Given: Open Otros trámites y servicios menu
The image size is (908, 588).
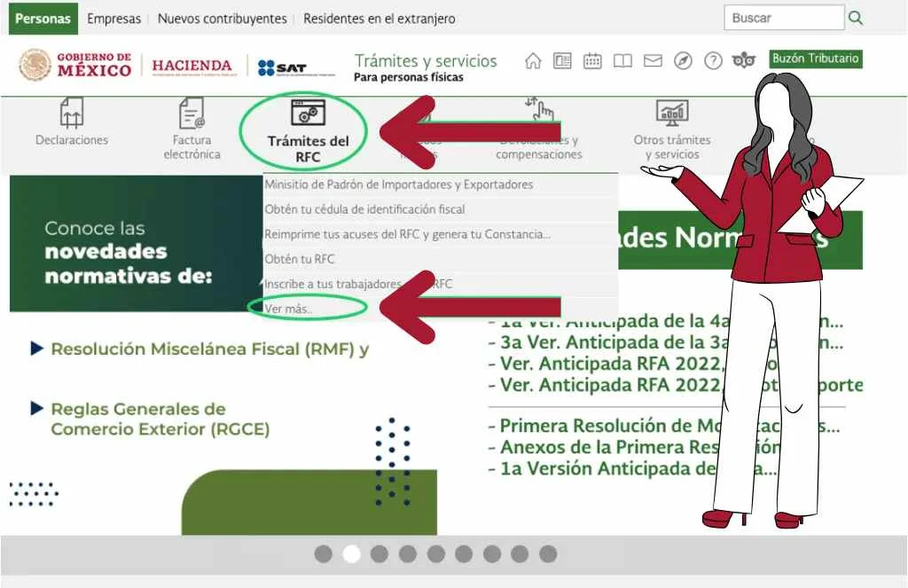Looking at the screenshot, I should (x=672, y=147).
